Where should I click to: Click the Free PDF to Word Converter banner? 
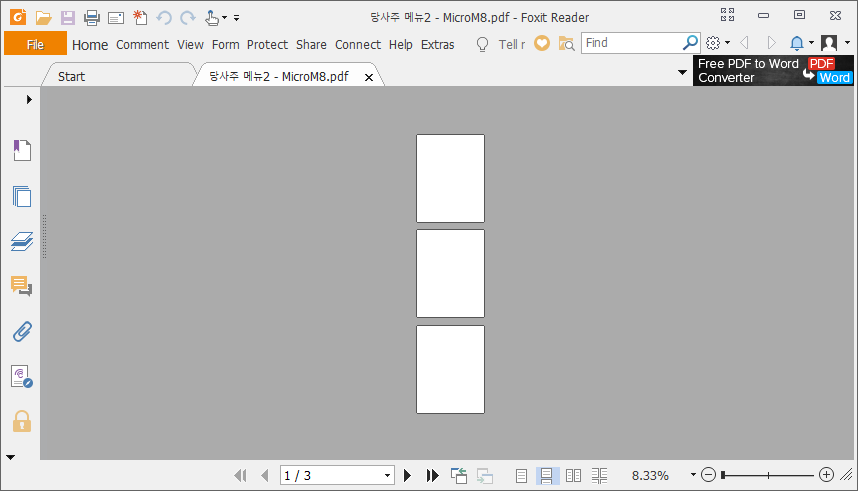pyautogui.click(x=773, y=71)
